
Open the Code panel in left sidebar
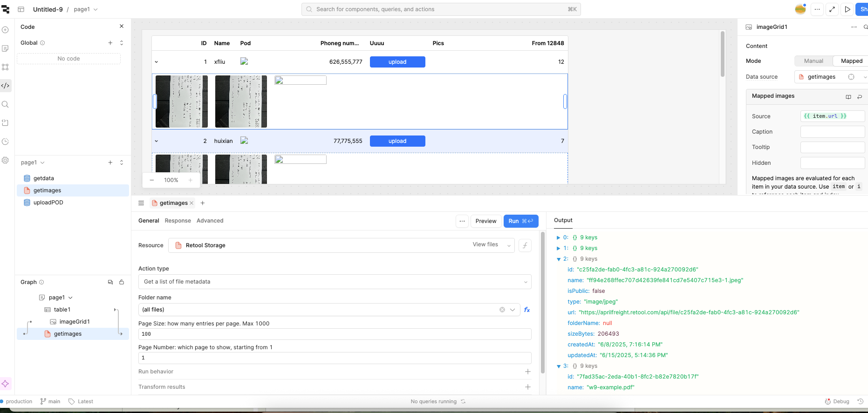[6, 86]
